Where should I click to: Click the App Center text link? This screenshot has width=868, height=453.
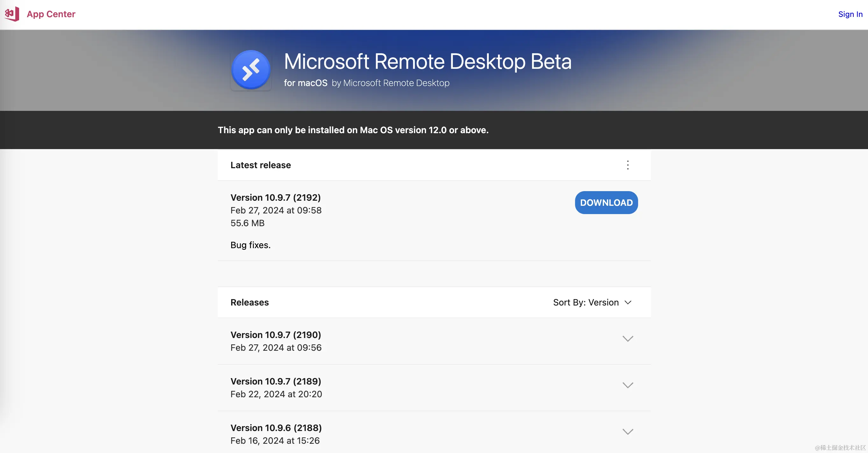51,14
